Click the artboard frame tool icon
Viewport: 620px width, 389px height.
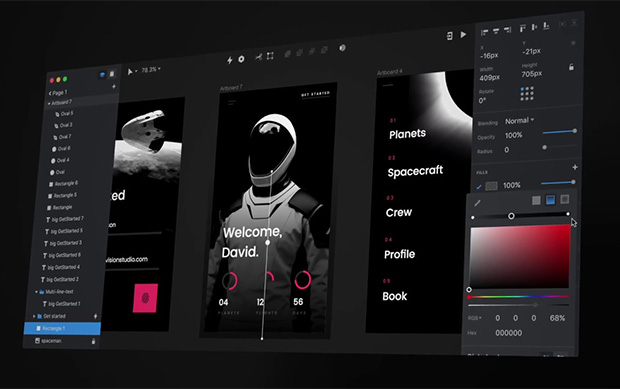click(x=270, y=56)
